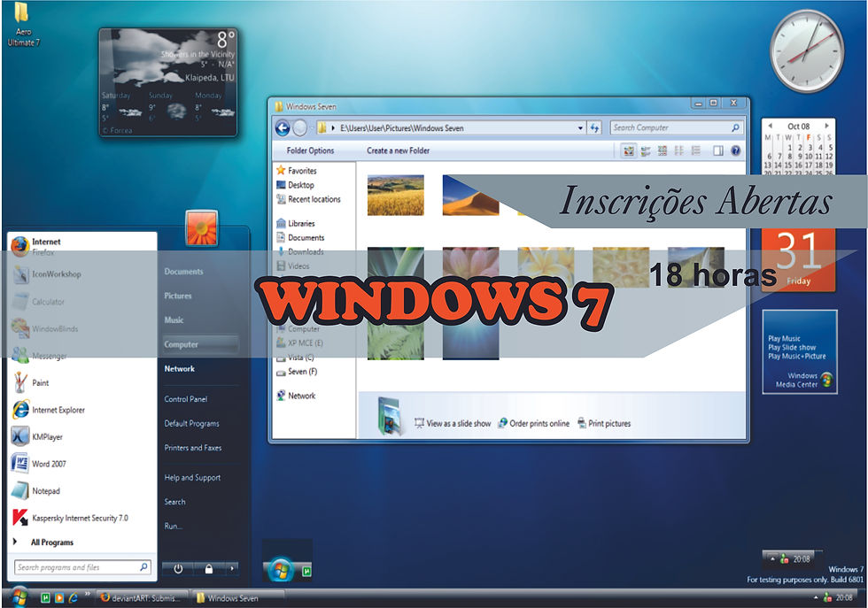
Task: Click the analog clock gadget
Action: 807,51
